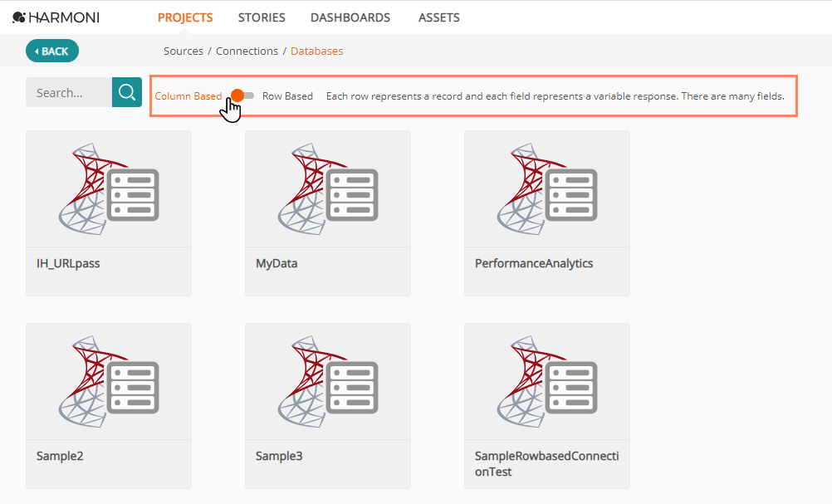Click the magnifier search button
This screenshot has width=832, height=504.
coord(127,92)
